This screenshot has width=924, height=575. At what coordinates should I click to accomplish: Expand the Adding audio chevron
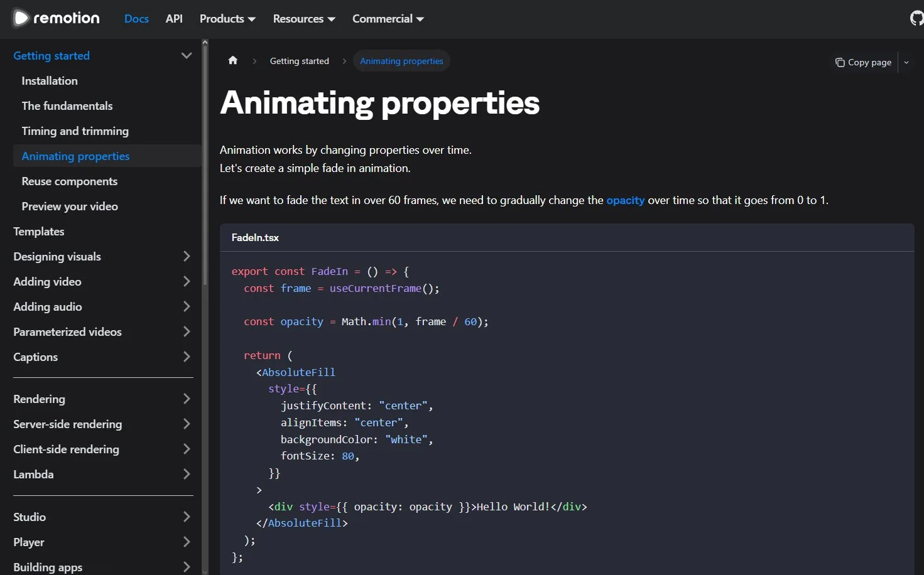tap(187, 306)
